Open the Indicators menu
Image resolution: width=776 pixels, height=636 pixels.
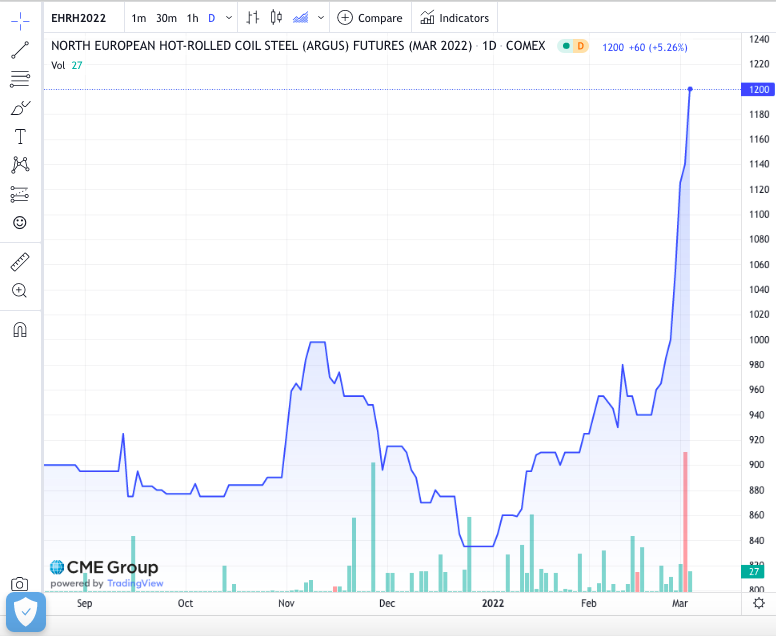pos(455,18)
